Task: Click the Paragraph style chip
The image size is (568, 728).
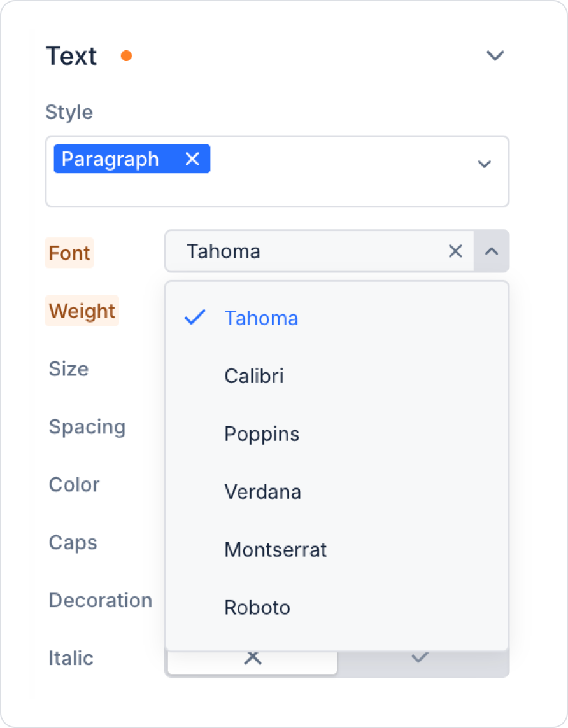Action: [111, 159]
